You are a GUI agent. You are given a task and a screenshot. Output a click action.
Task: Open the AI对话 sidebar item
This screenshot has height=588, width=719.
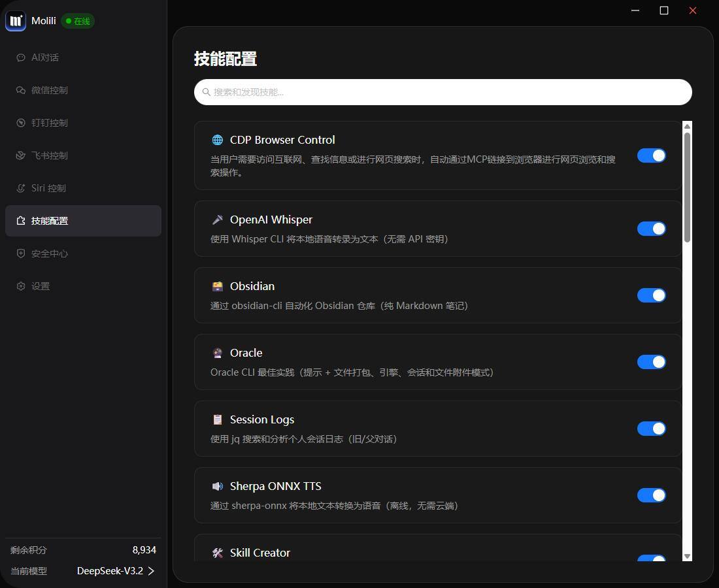tap(45, 57)
